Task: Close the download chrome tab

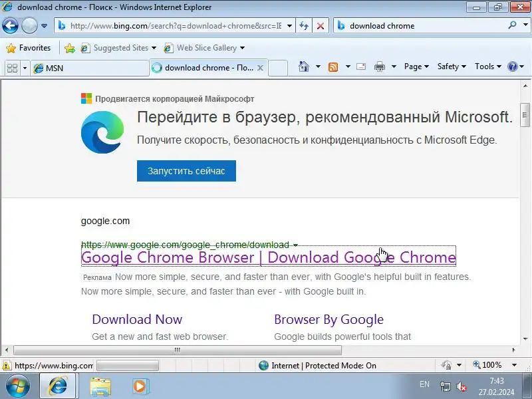Action: pos(260,68)
